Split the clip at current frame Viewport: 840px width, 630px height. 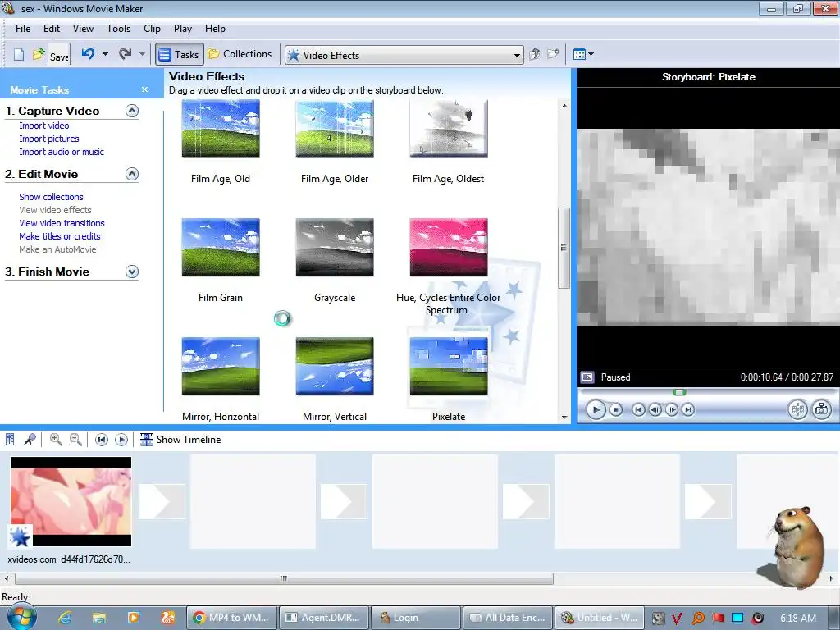point(797,410)
